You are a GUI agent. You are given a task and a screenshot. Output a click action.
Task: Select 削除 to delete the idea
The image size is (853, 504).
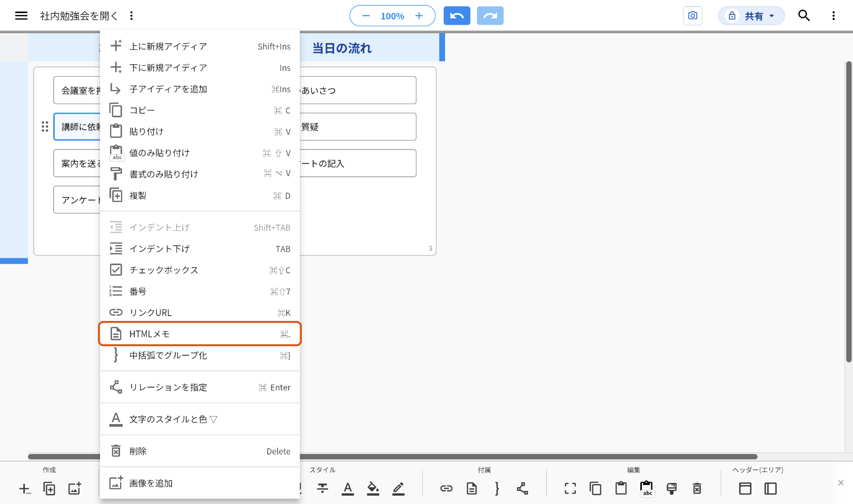200,451
